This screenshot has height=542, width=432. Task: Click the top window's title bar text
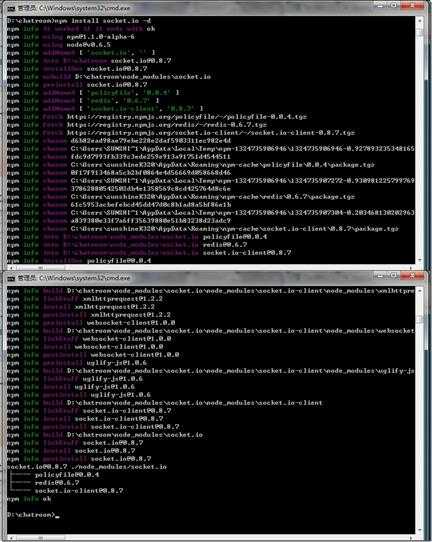tap(74, 8)
